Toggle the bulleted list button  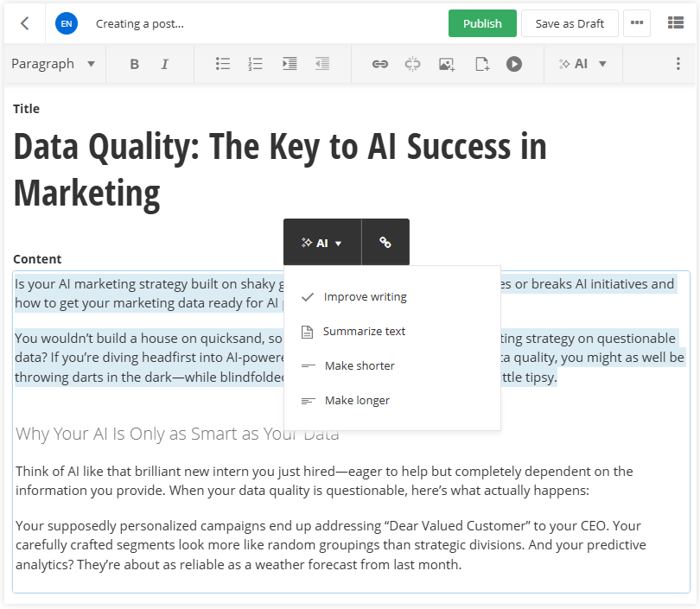pos(223,64)
